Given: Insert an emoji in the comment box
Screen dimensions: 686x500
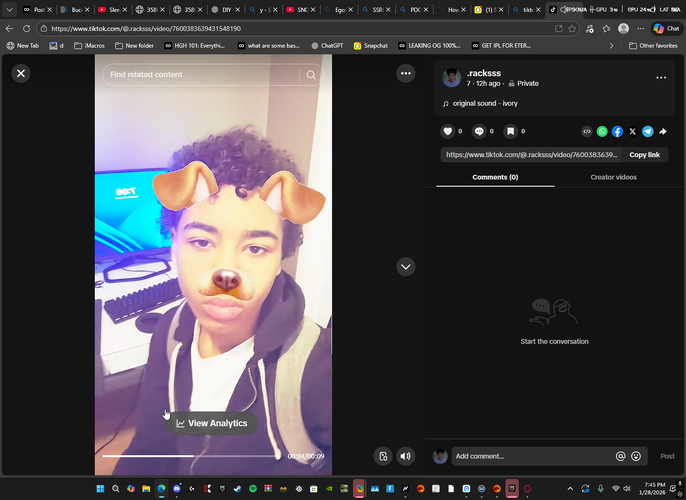Looking at the screenshot, I should [636, 456].
